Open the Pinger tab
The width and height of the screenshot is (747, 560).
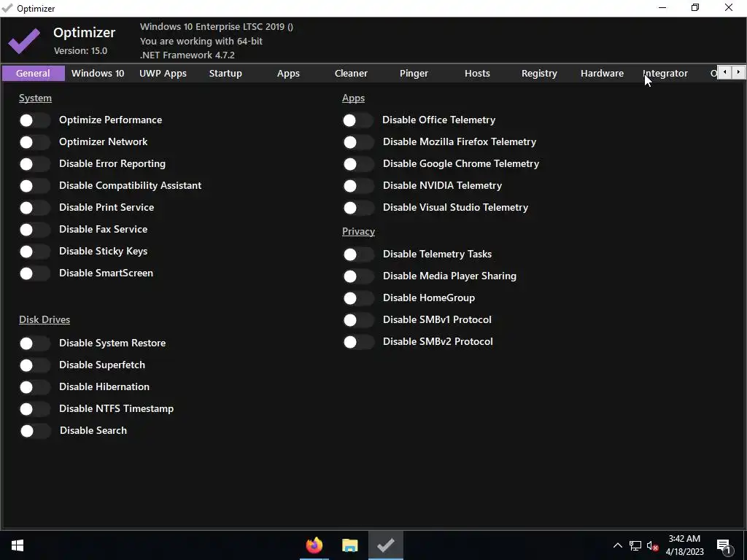click(414, 74)
